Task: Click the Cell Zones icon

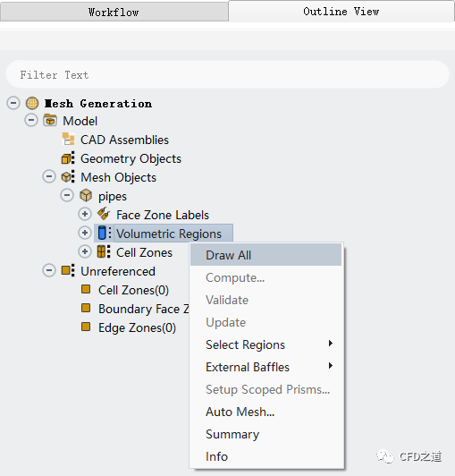Action: coord(104,252)
